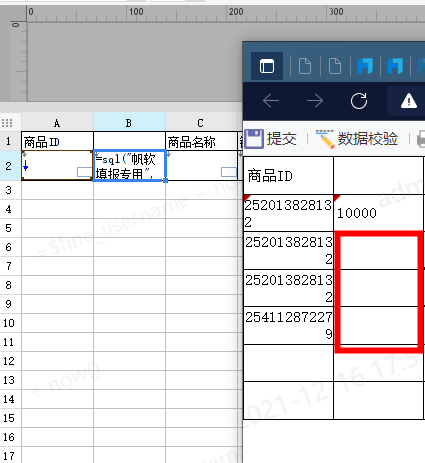Viewport: 425px width, 463px height.
Task: Select column A header
Action: (x=57, y=123)
